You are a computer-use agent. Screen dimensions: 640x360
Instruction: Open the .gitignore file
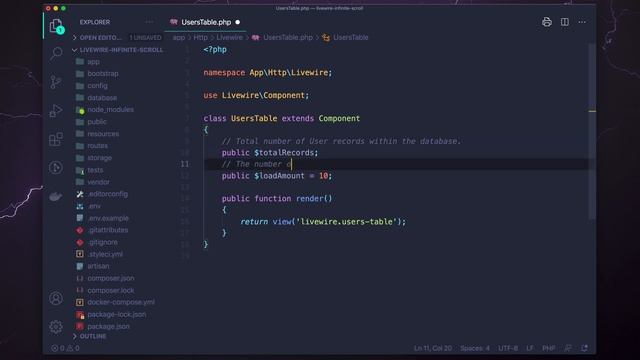coord(102,242)
